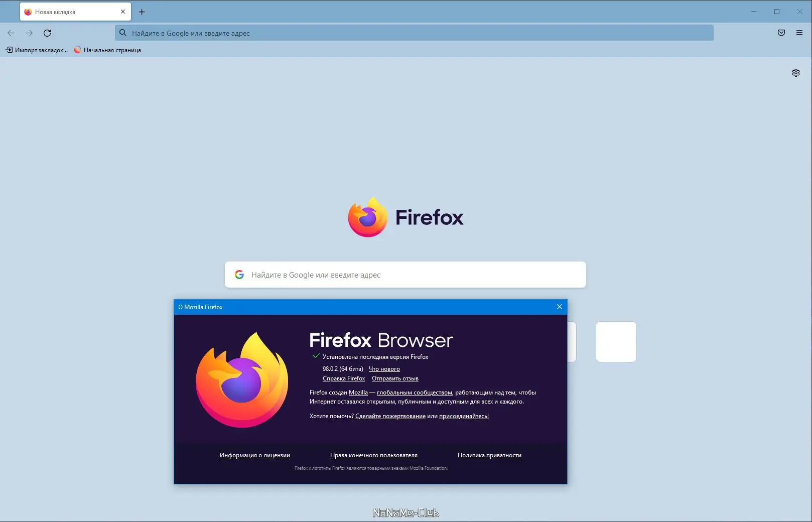This screenshot has width=812, height=522.
Task: Open the 'Что нового' link
Action: click(x=384, y=369)
